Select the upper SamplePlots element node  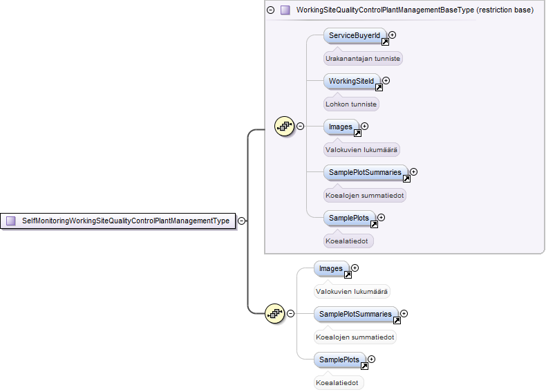tap(349, 218)
